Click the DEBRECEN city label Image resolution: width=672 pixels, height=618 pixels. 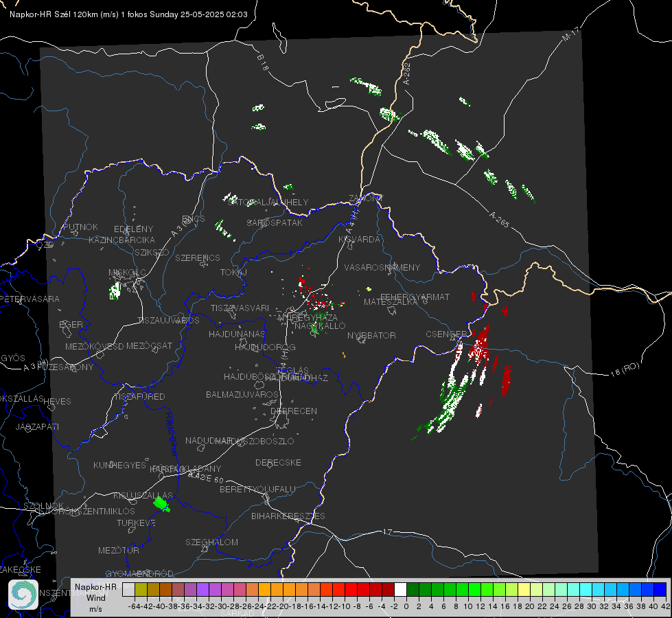pyautogui.click(x=294, y=411)
